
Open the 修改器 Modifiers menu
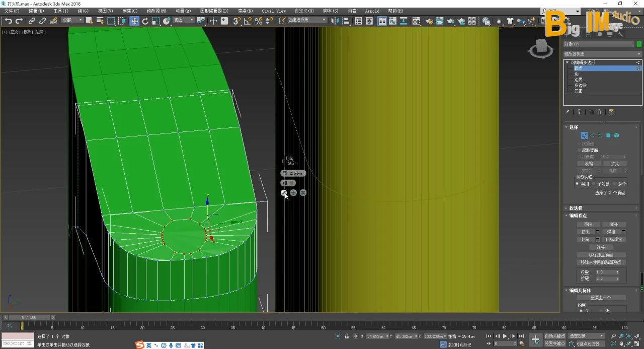tap(156, 11)
